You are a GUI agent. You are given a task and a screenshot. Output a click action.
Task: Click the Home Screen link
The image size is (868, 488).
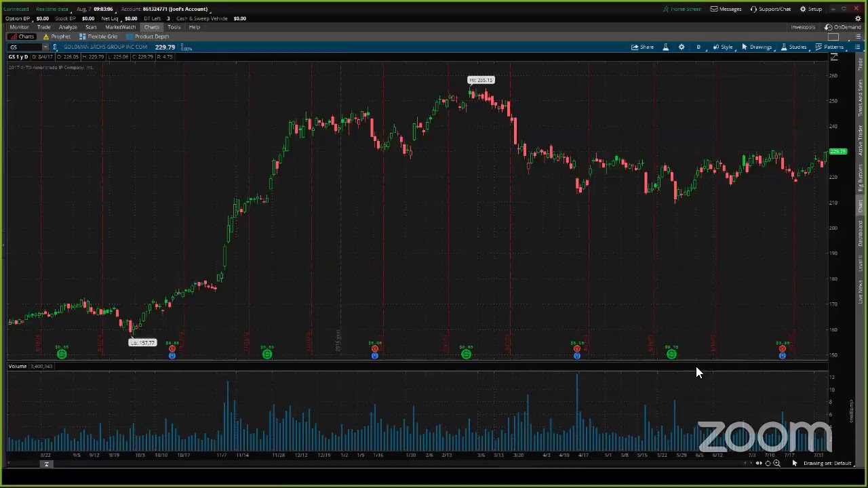click(682, 9)
